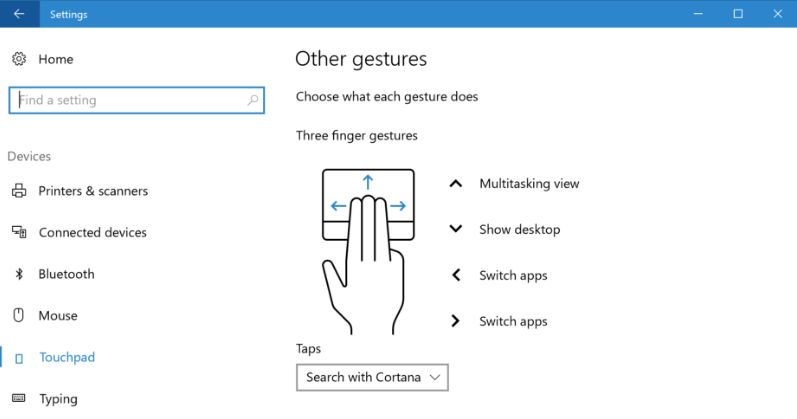Click the Home gear icon
Screen dimensions: 797x419
[x=18, y=59]
